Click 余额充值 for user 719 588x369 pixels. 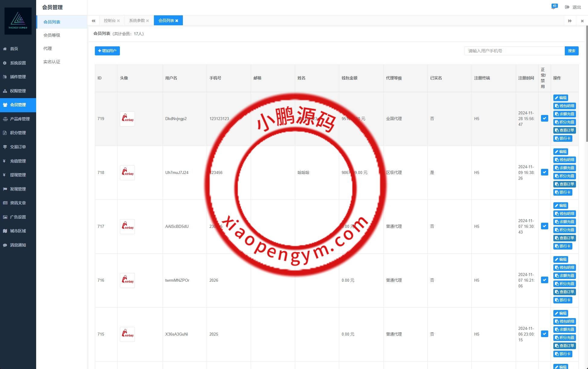coord(565,114)
